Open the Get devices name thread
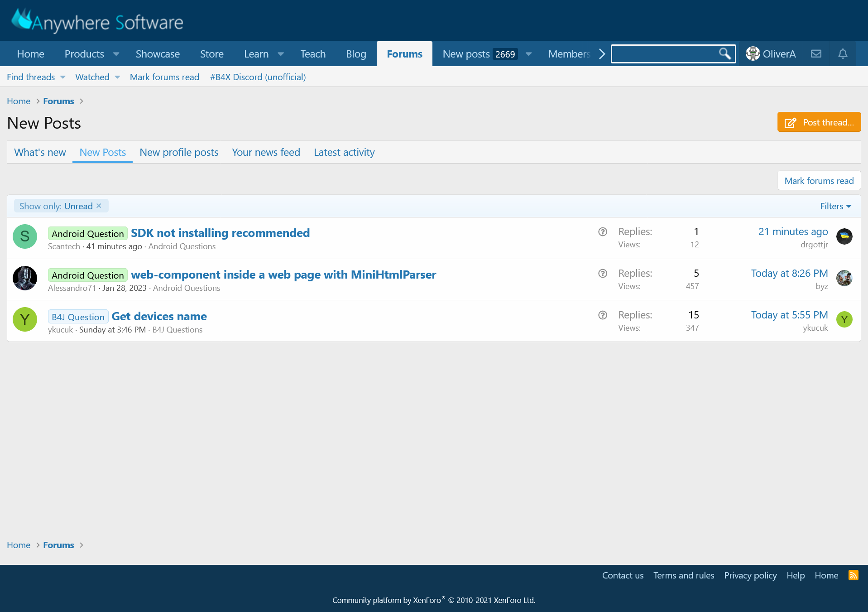 tap(159, 316)
